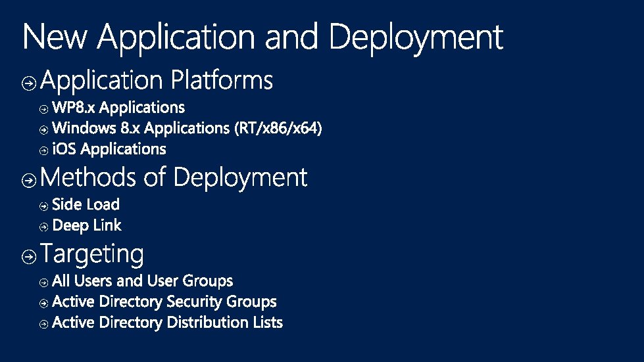This screenshot has width=644, height=362.
Task: Click the arrow bullet next to Distribution Lists
Action: tap(43, 324)
